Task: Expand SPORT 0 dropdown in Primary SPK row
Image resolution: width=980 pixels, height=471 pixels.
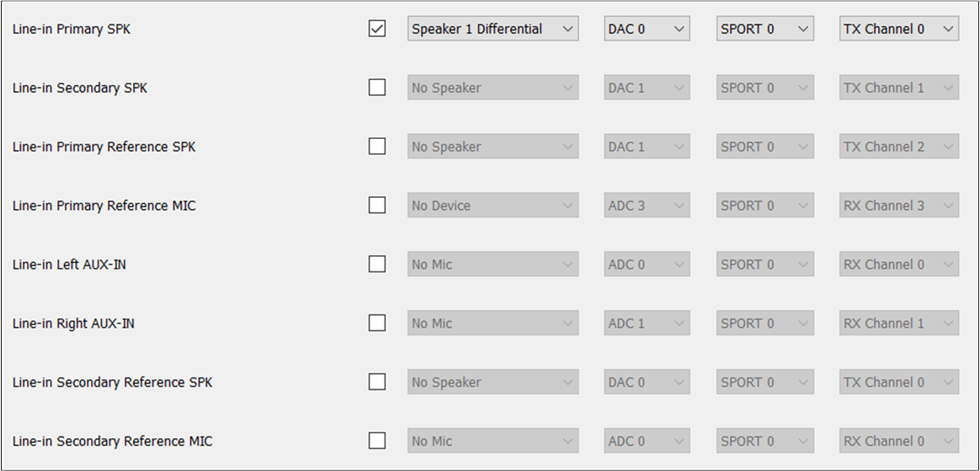Action: tap(765, 29)
